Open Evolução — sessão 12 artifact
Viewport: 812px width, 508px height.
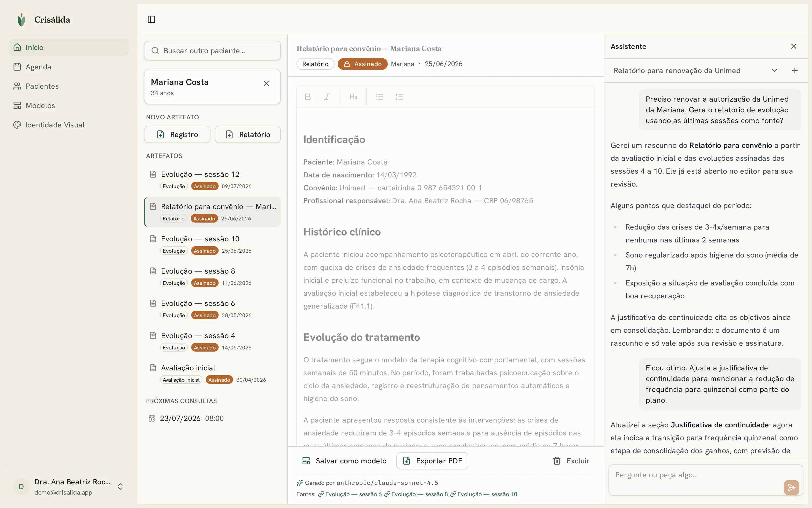212,180
